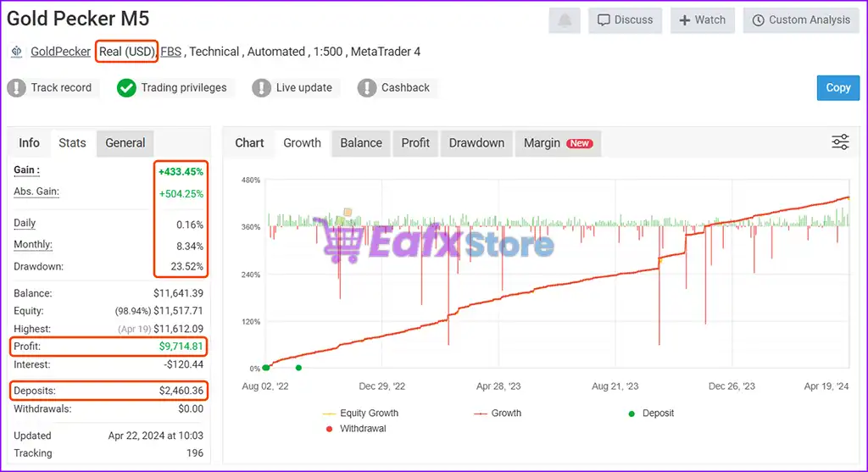Click the Gold Pecker M5 title
Image resolution: width=868 pixels, height=472 pixels.
[x=78, y=19]
